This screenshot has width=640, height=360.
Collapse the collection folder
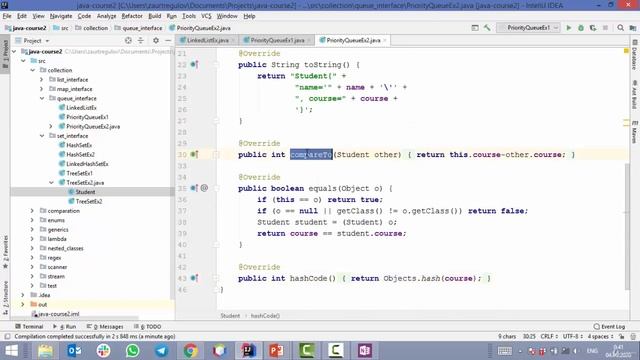click(x=33, y=70)
